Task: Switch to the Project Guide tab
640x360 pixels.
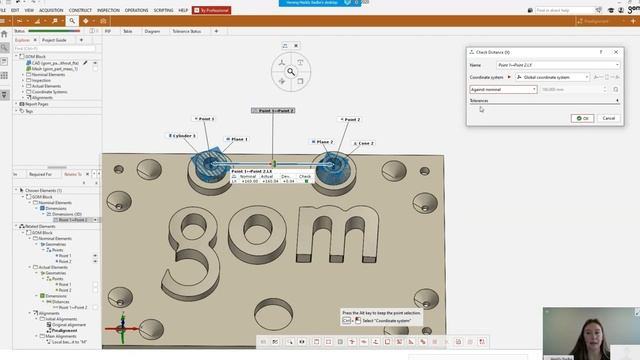Action: 54,40
